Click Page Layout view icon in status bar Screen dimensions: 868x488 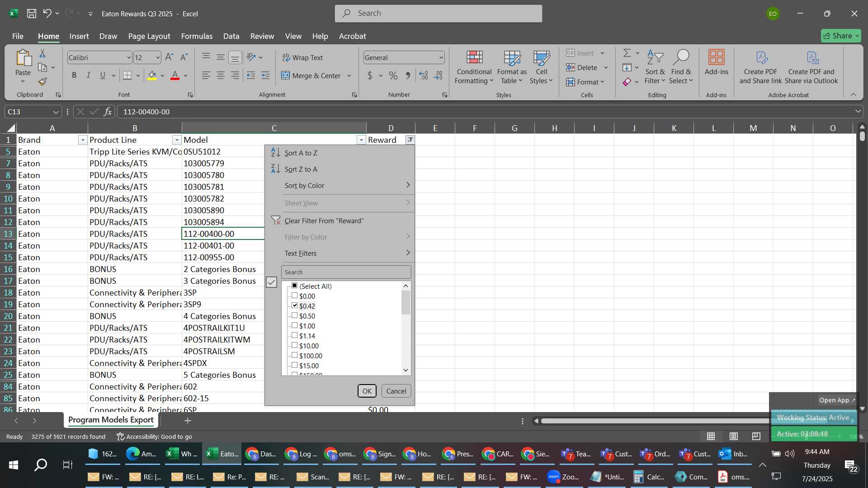click(x=733, y=436)
